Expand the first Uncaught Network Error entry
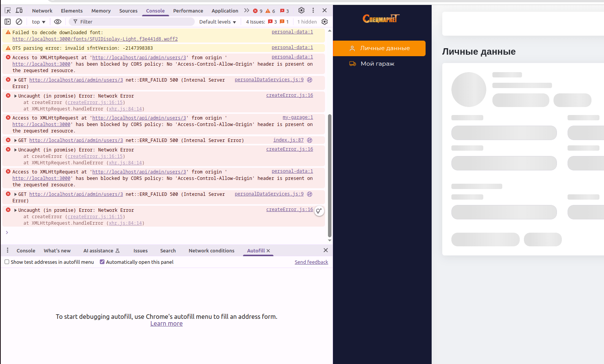Viewport: 604px width, 364px height. (x=16, y=96)
